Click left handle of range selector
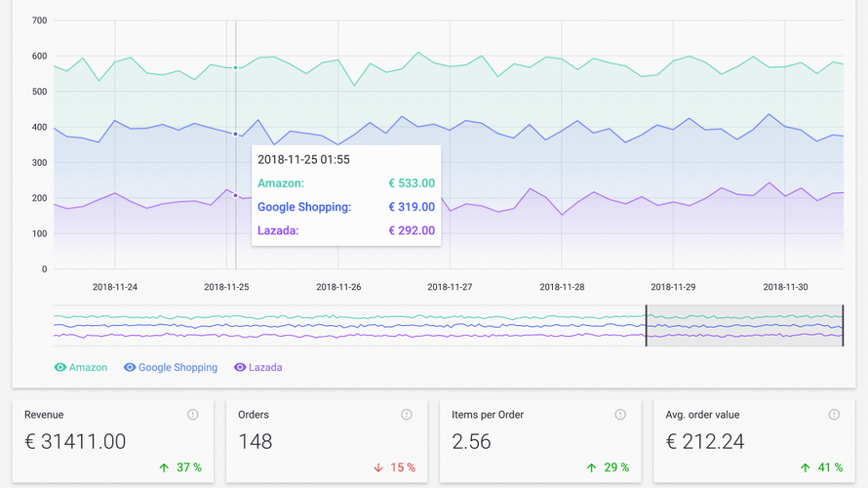Viewport: 868px width, 488px height. [x=646, y=326]
